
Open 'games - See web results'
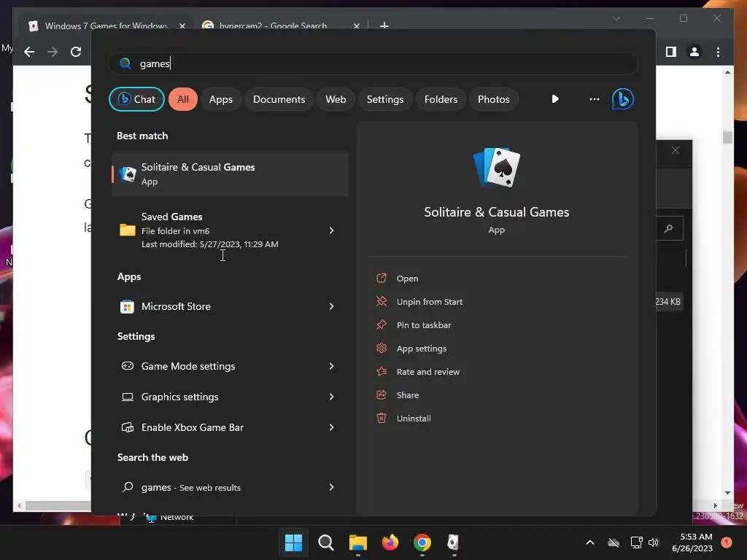tap(216, 487)
